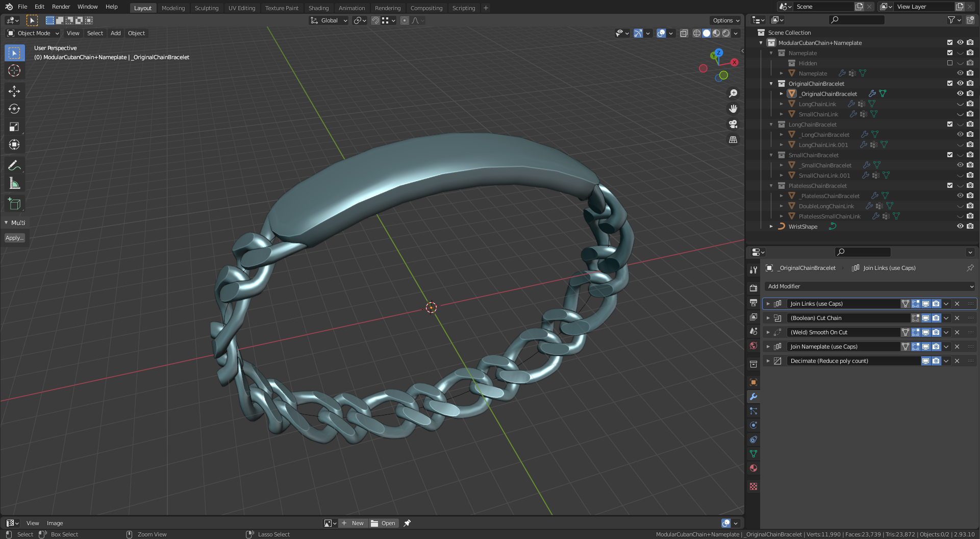Click the outliner search field
980x539 pixels.
coord(857,19)
